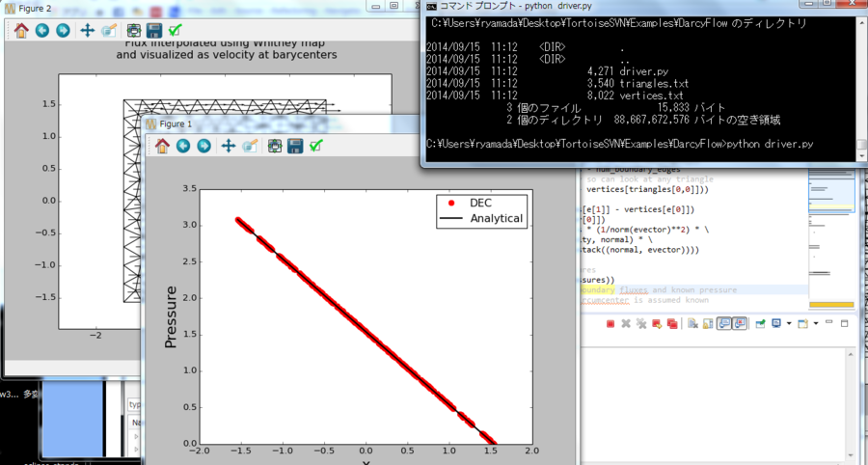Remove all terminated launches in Eclipse console
This screenshot has height=465, width=868.
pyautogui.click(x=641, y=324)
